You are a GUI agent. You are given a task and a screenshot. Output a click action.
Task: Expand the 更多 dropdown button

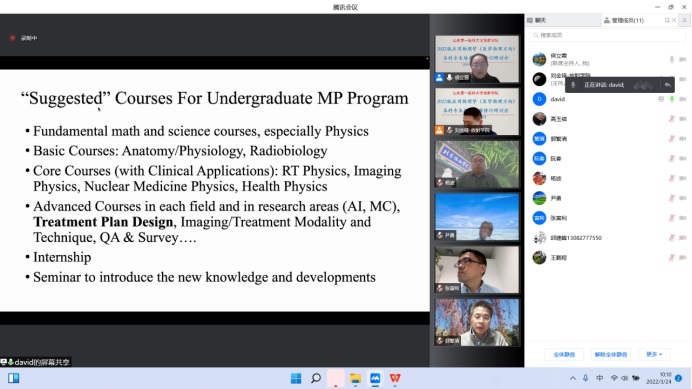pos(654,354)
